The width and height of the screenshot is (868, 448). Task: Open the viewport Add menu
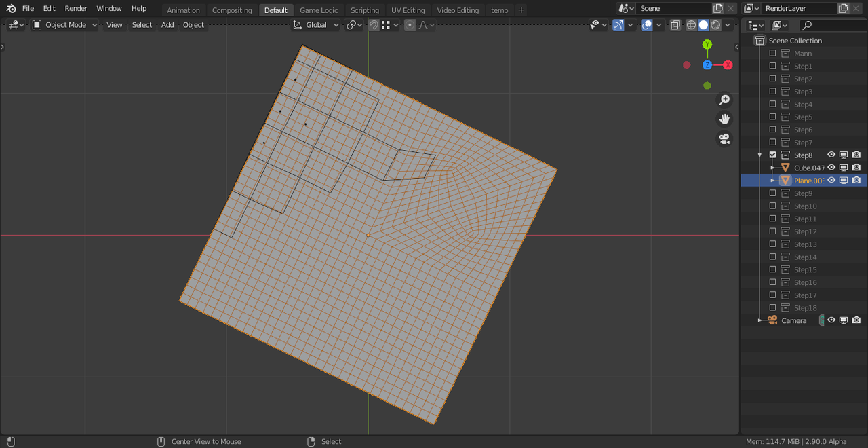pos(167,25)
